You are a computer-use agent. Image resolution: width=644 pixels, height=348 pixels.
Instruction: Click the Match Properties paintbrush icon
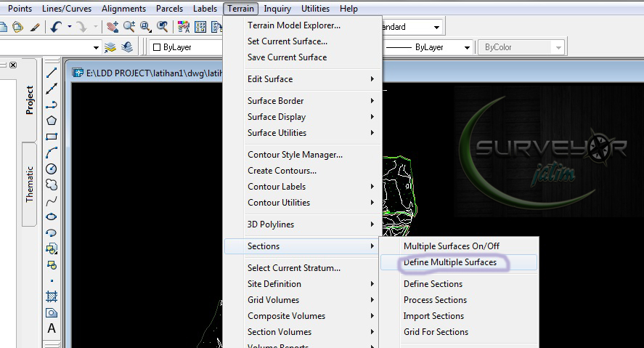click(35, 27)
